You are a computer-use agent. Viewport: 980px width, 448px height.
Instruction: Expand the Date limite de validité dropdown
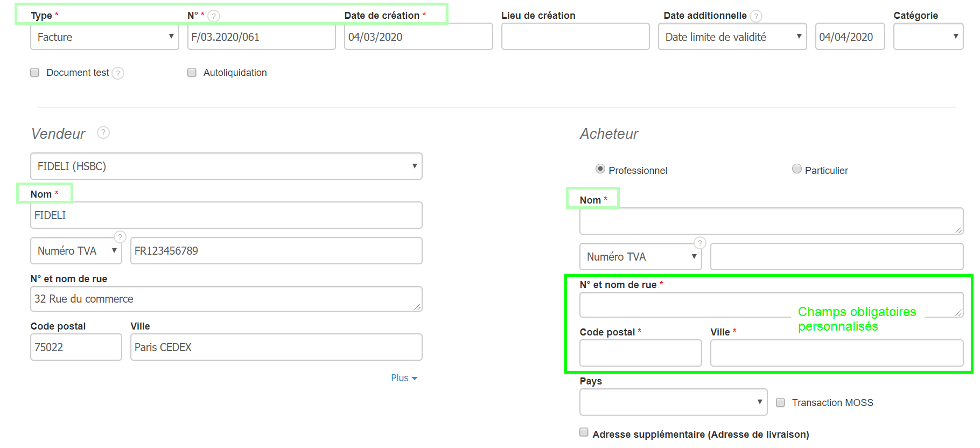click(x=732, y=37)
